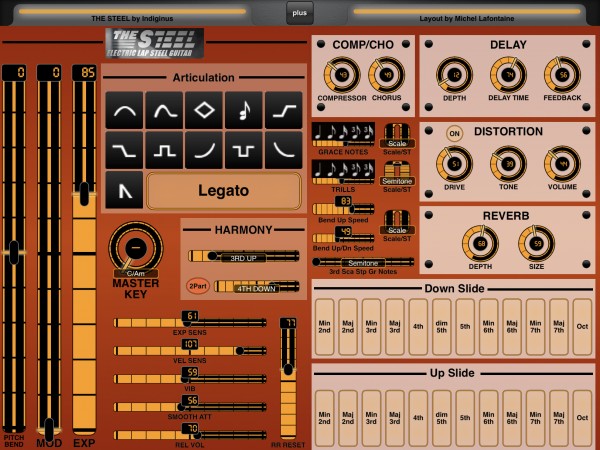Click Up Slide Oct button
Viewport: 600px width, 450px height.
(582, 418)
